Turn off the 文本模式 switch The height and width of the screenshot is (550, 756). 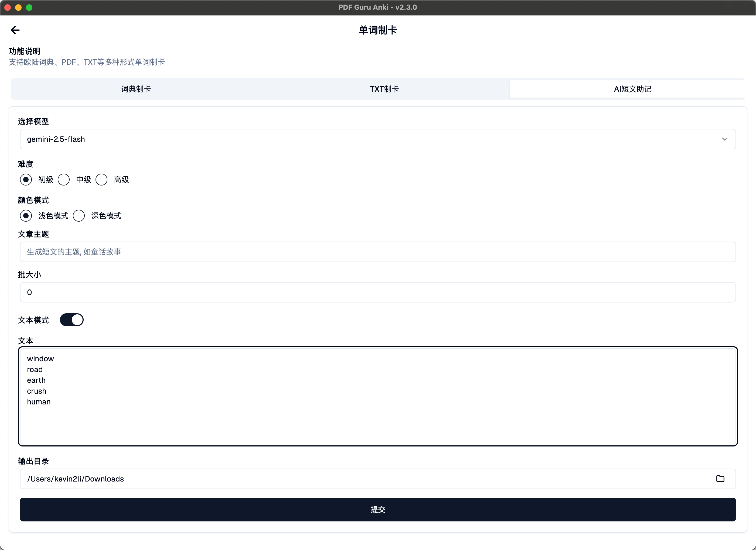[72, 320]
